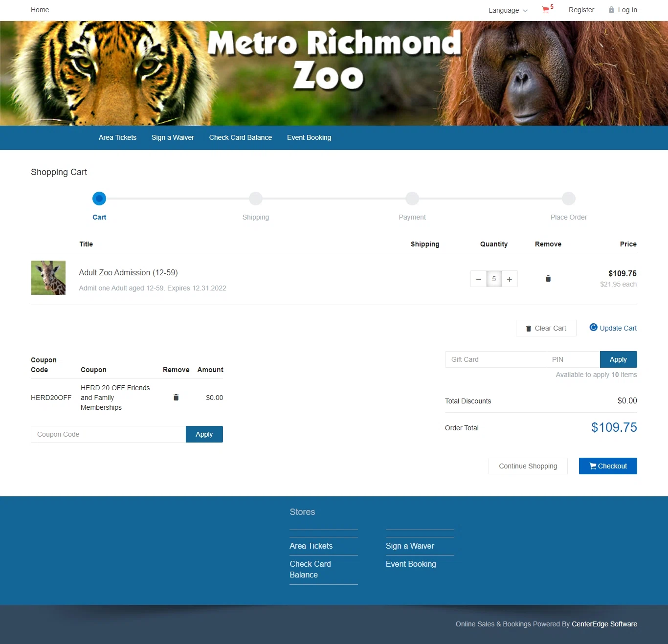Proceed with the Checkout button
Screen dimensions: 668x644
pos(608,466)
